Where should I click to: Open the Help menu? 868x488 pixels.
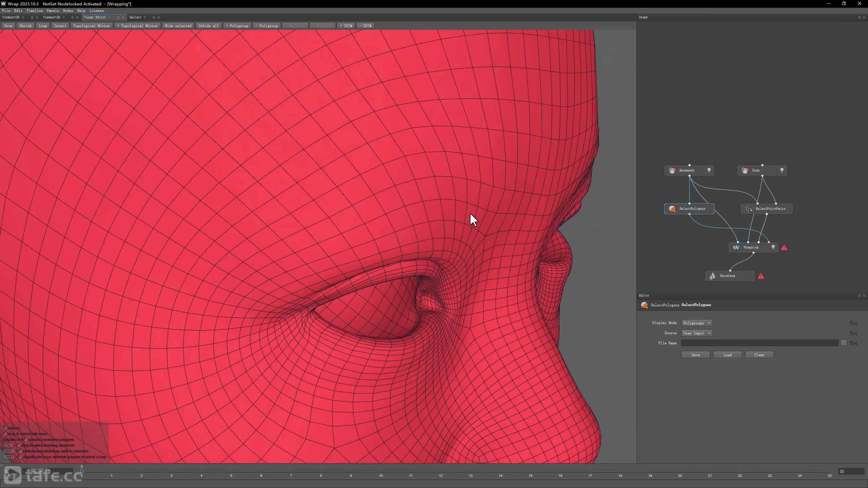[x=81, y=11]
